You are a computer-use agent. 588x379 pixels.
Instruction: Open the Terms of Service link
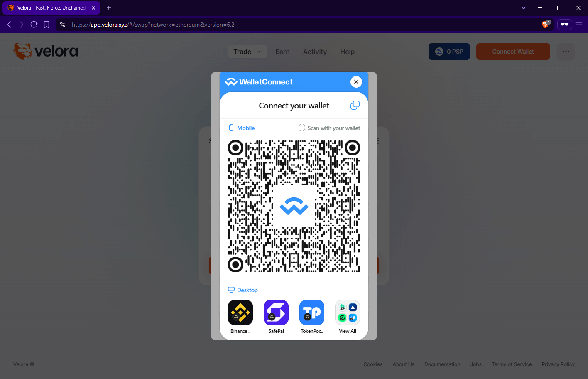pos(512,364)
